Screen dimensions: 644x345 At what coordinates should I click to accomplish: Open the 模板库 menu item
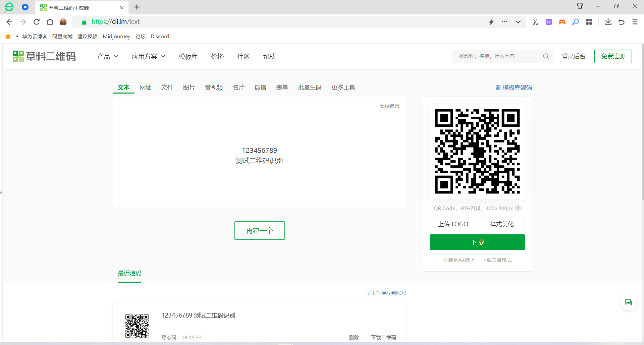[188, 56]
